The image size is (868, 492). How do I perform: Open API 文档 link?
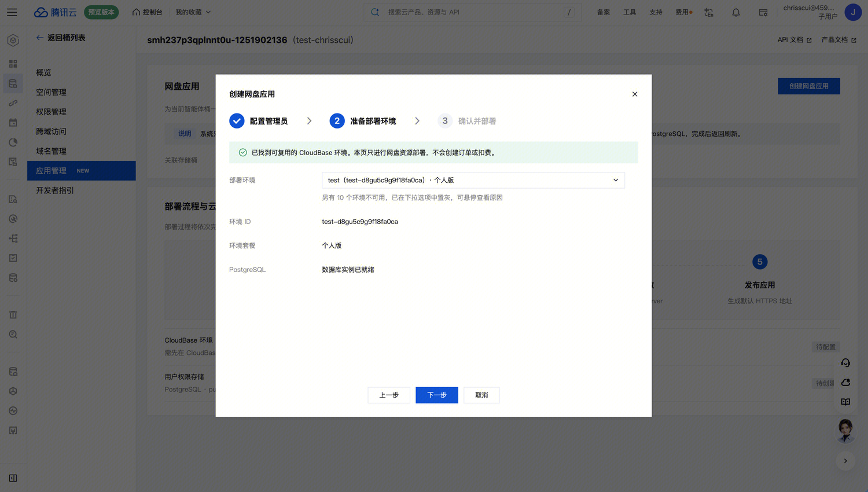tap(795, 40)
